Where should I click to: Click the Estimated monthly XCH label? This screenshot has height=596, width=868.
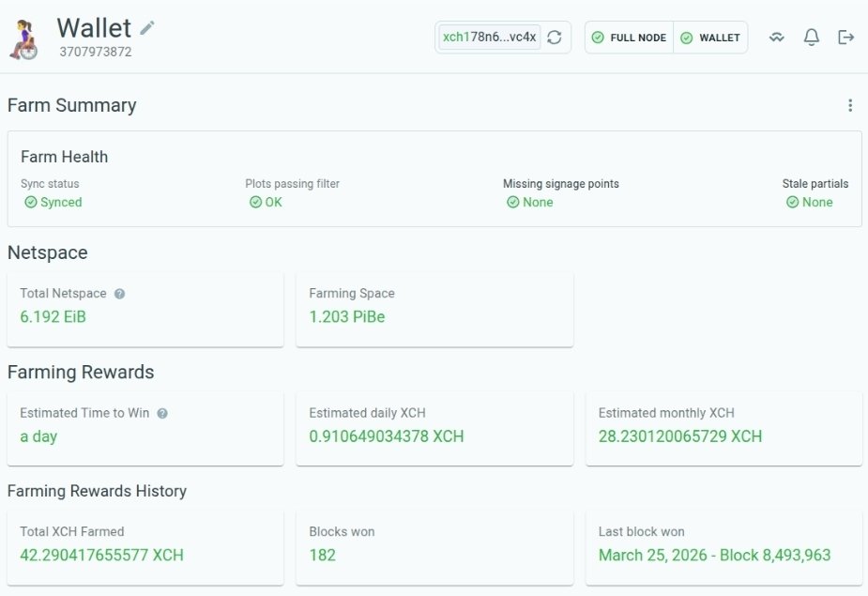click(x=666, y=413)
